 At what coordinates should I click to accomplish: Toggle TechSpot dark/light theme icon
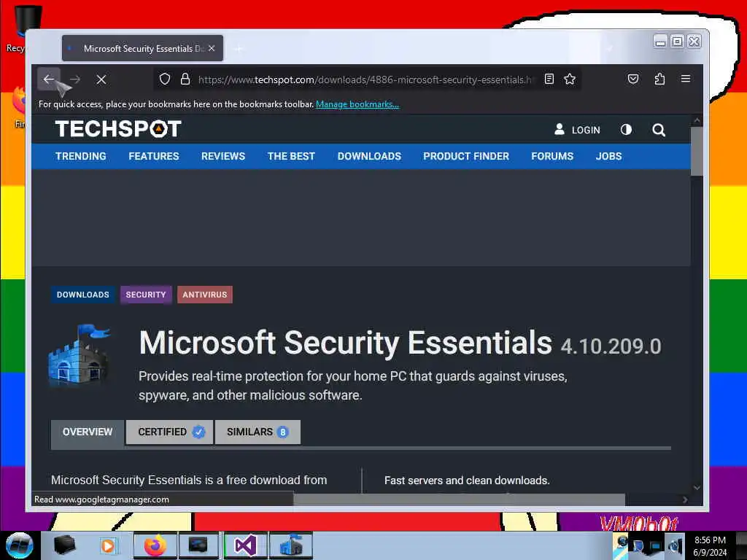coord(626,130)
